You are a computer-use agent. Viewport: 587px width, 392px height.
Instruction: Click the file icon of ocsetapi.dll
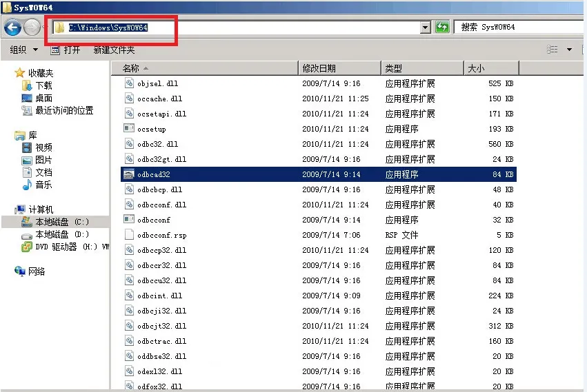[x=129, y=114]
